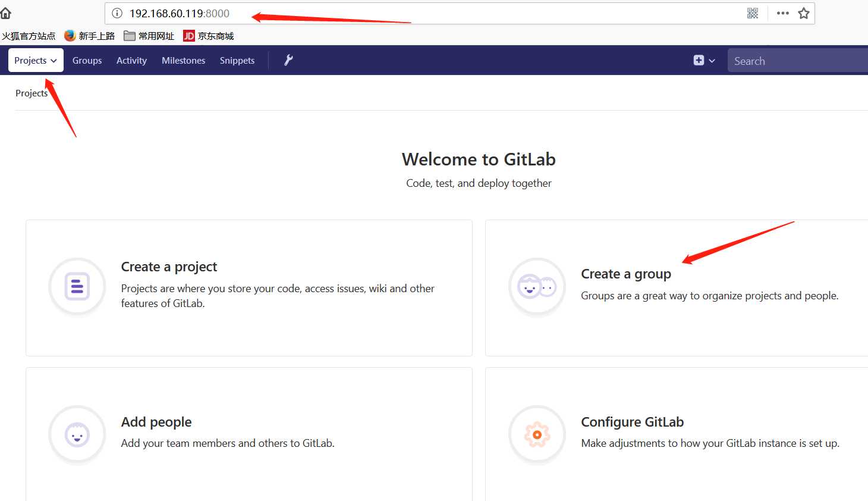Focus the GitLab Search field
Screen dimensions: 868x501
pos(798,61)
